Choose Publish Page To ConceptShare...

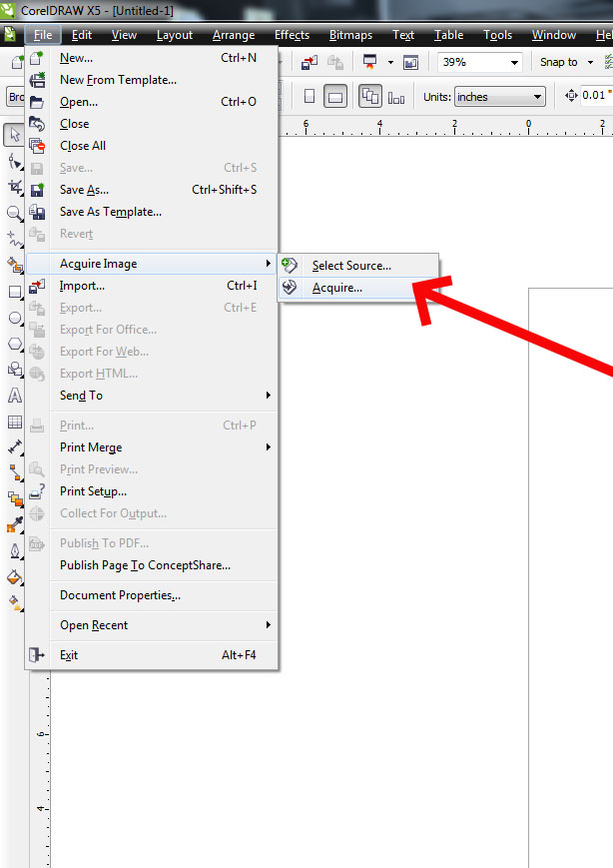152,565
